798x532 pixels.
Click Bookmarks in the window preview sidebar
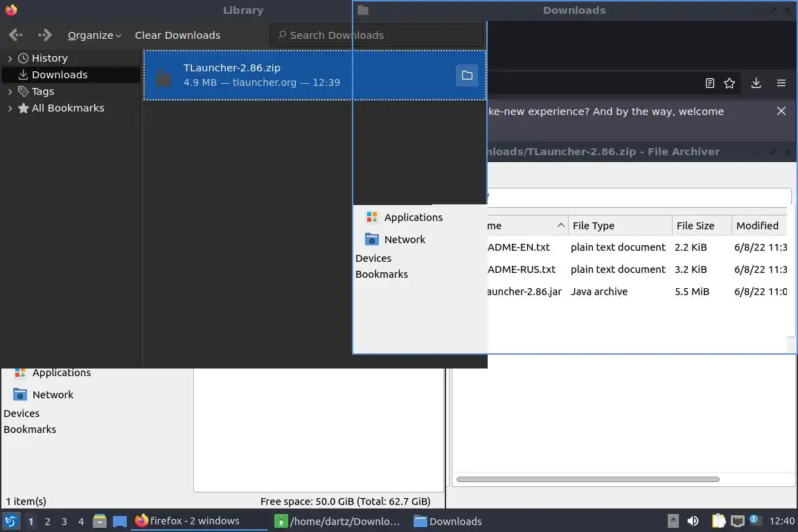pos(382,274)
